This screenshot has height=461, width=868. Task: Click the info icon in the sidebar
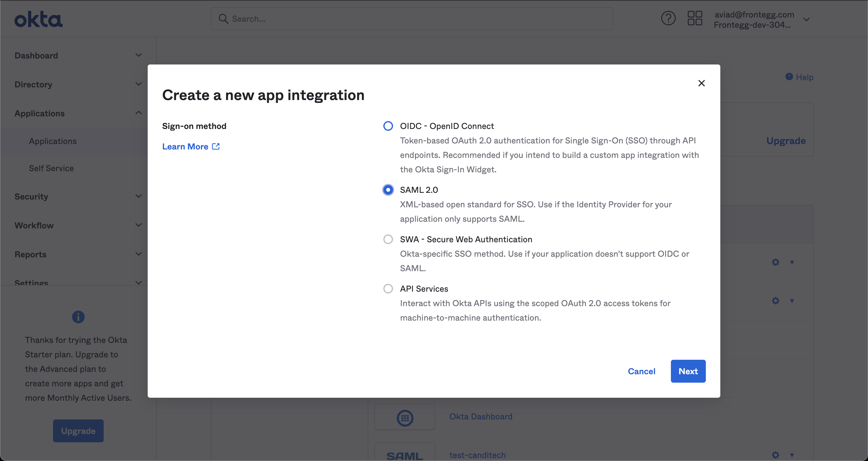(78, 317)
